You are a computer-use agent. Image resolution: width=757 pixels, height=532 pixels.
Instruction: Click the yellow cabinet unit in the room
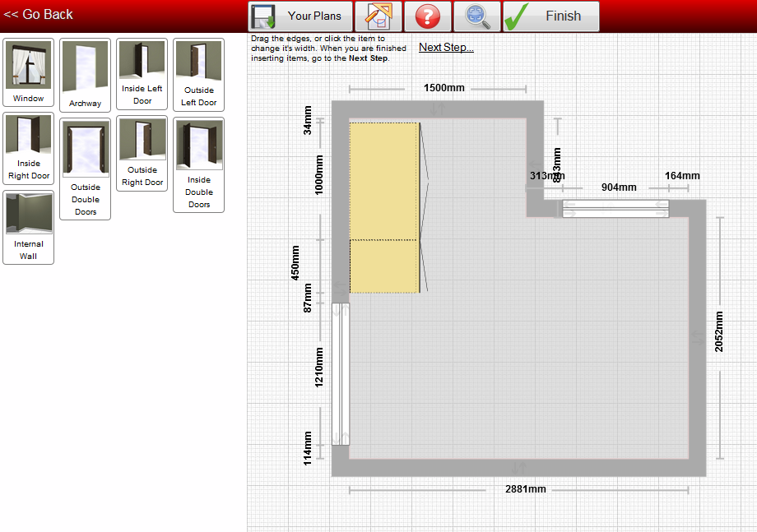coord(383,207)
